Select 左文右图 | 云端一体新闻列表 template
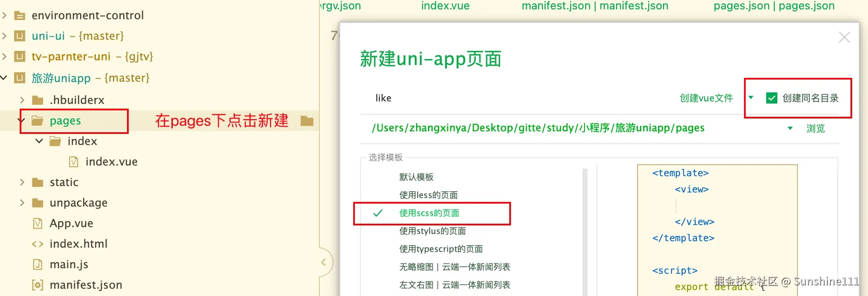Screen dimensions: 868x296 455,285
